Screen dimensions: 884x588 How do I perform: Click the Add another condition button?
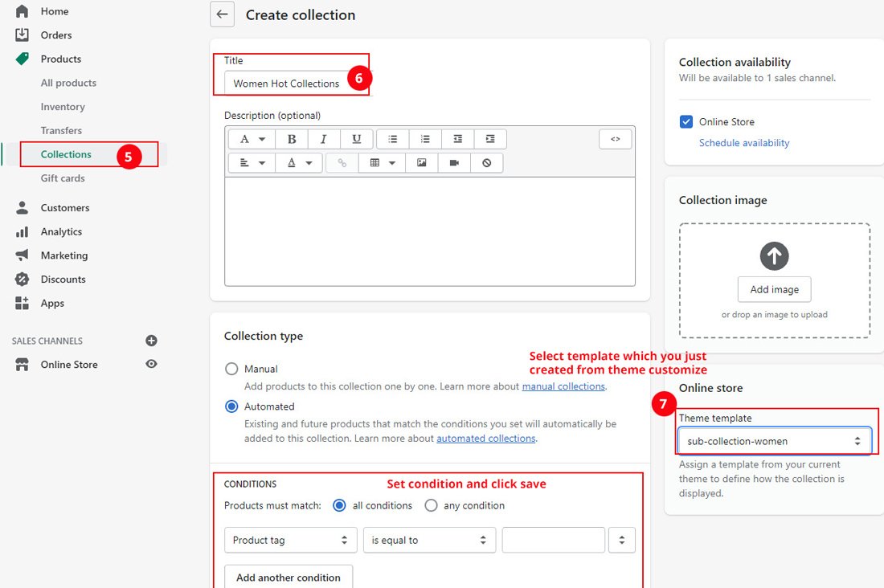click(289, 578)
